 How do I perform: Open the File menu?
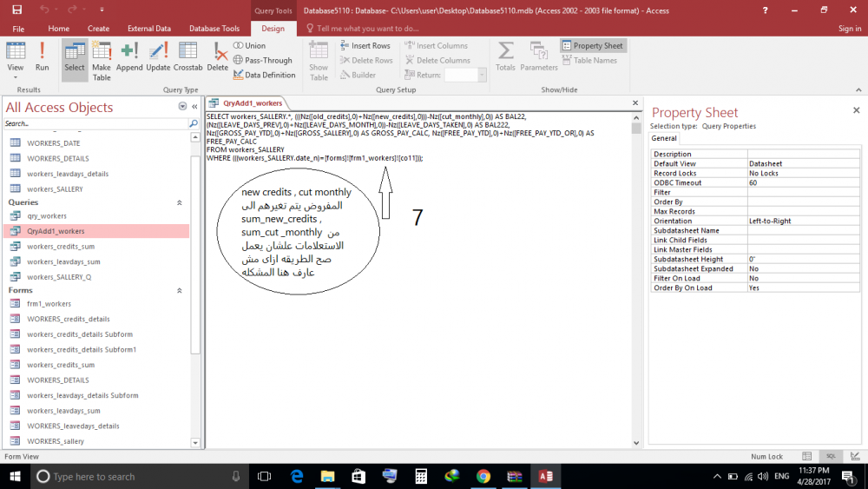(x=18, y=29)
